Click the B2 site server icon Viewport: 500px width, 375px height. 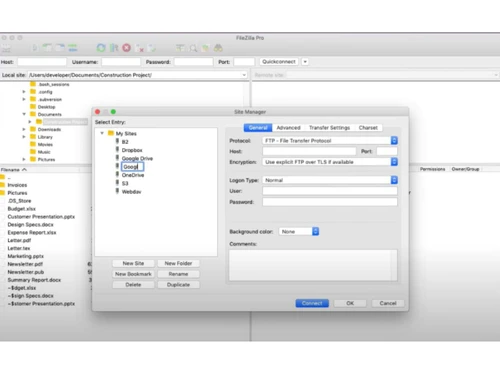click(x=117, y=141)
